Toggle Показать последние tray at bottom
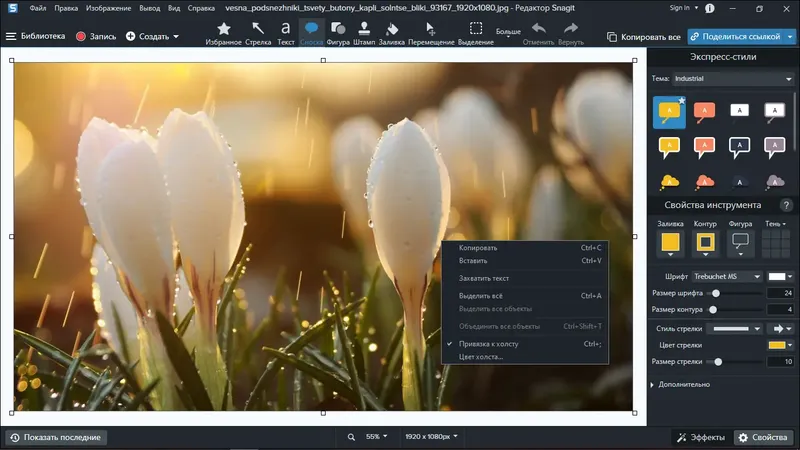The height and width of the screenshot is (450, 800). pos(56,437)
